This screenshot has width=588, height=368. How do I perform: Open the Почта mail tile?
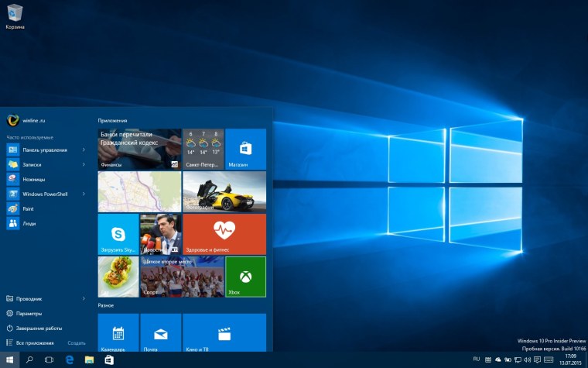(x=160, y=333)
